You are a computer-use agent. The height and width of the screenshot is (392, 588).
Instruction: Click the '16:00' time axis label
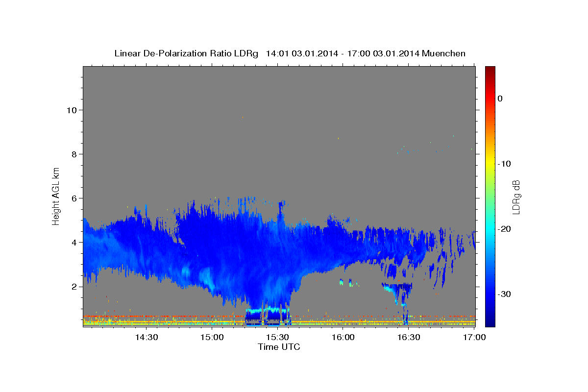(343, 338)
